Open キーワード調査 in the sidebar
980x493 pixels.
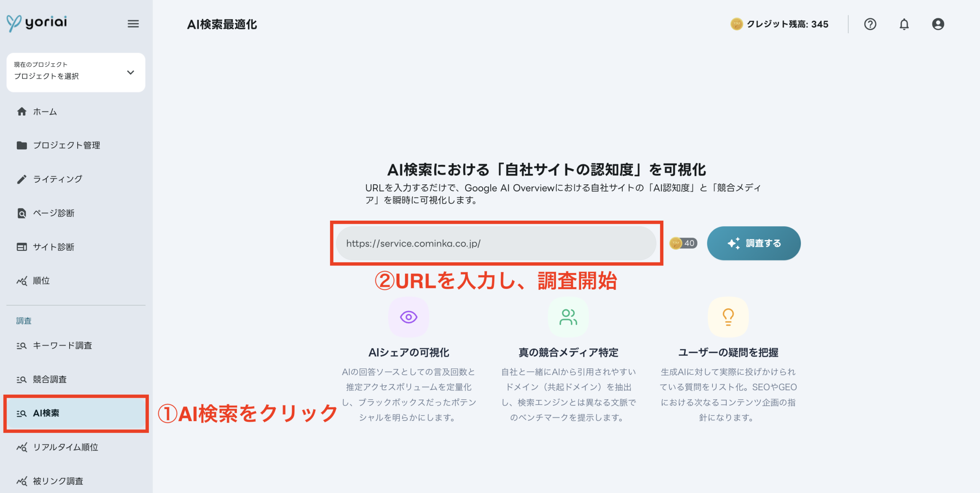coord(62,345)
